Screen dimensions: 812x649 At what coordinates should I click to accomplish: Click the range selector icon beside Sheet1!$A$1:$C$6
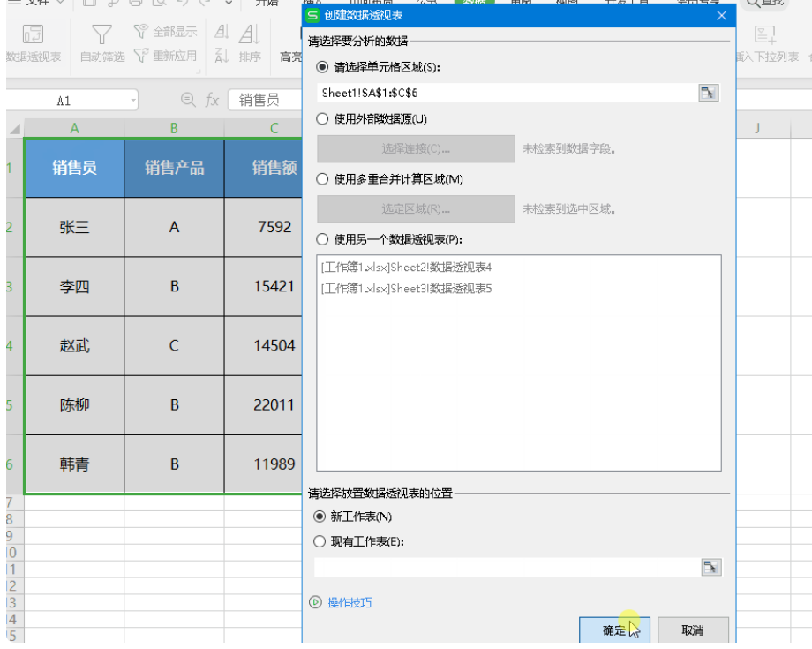point(708,94)
